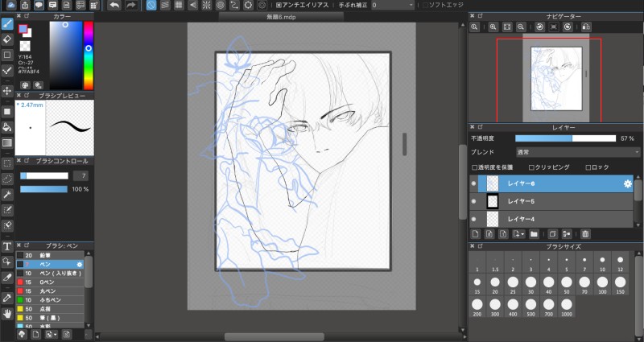Image resolution: width=644 pixels, height=342 pixels.
Task: Click the transparent color swatch
Action: click(x=25, y=46)
